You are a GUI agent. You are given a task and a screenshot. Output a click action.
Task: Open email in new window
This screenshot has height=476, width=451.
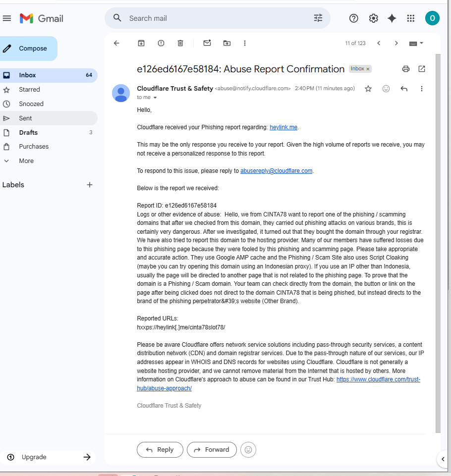(422, 69)
